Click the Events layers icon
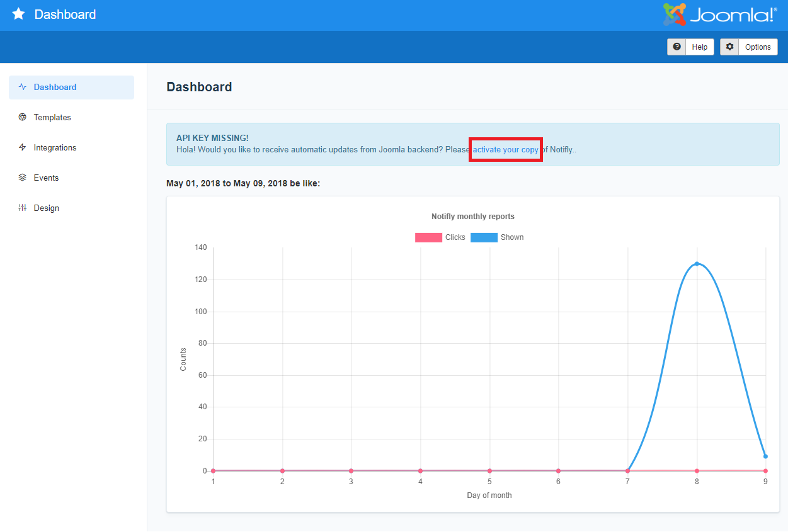788x532 pixels. pos(23,178)
